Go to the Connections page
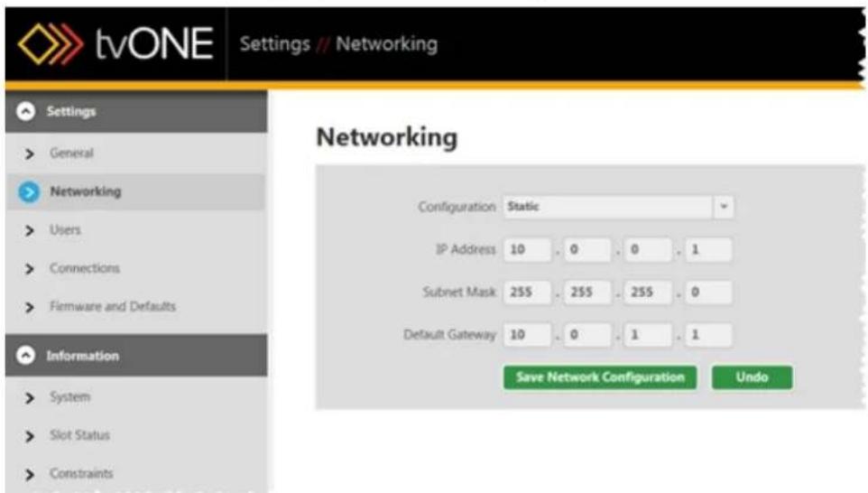The image size is (868, 493). [85, 268]
